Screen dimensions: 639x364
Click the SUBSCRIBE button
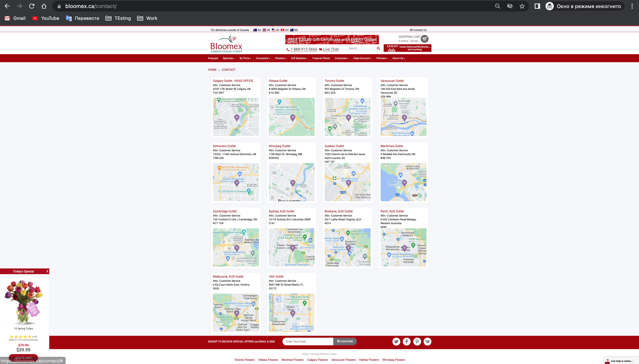tap(345, 341)
